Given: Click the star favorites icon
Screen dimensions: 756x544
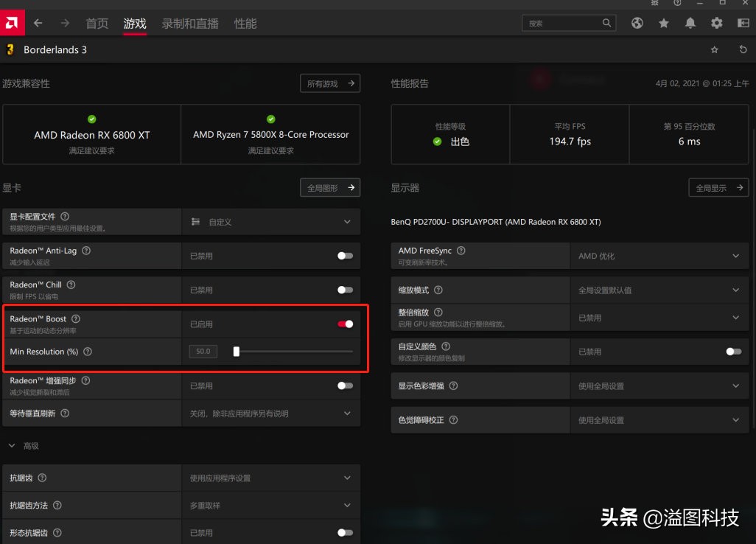Looking at the screenshot, I should pos(663,23).
